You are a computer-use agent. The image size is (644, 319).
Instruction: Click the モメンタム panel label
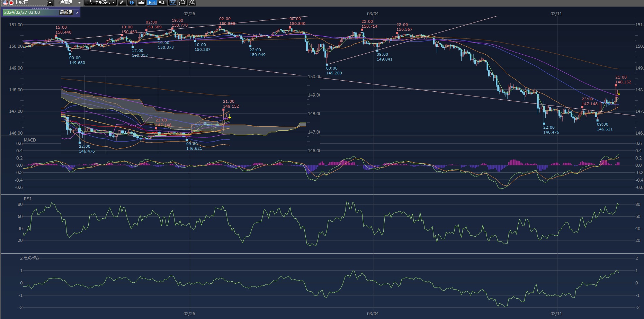[31, 258]
